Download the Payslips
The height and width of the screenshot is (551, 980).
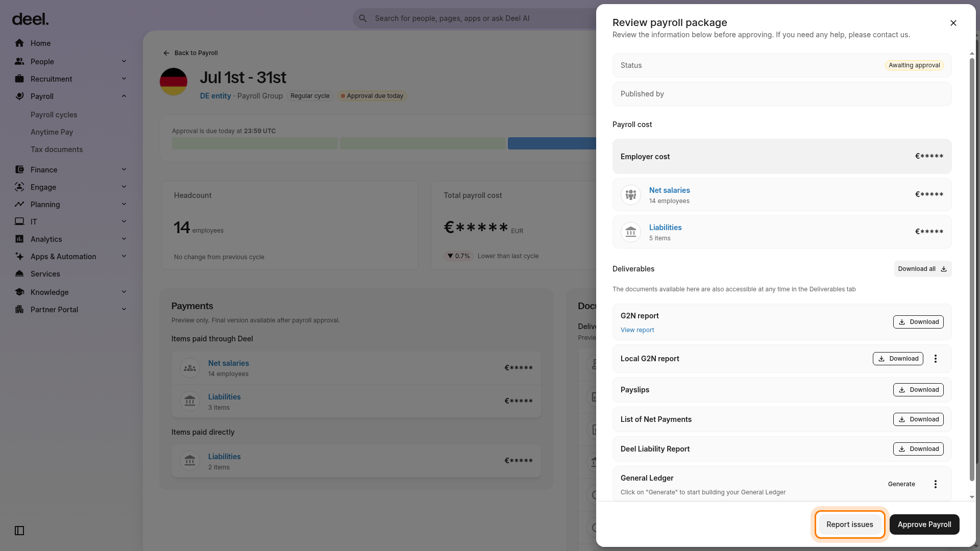click(x=918, y=390)
